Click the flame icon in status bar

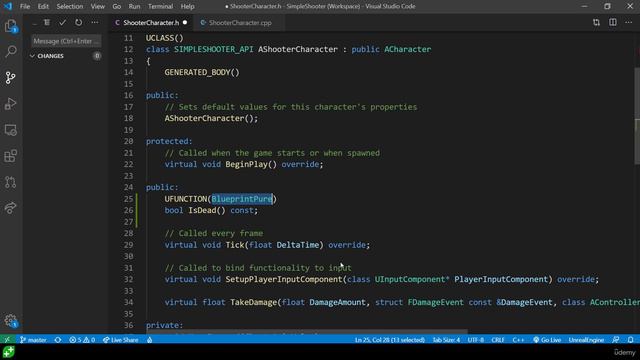pos(150,340)
